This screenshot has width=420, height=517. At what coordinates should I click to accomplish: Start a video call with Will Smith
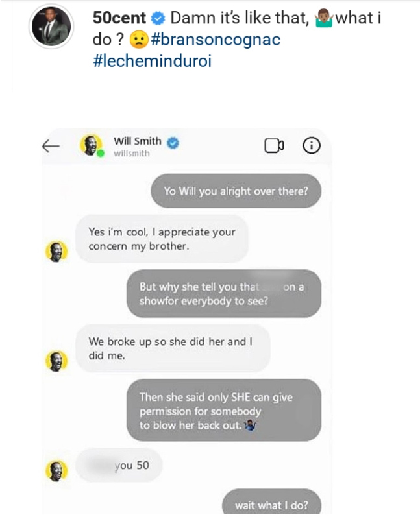pyautogui.click(x=274, y=147)
